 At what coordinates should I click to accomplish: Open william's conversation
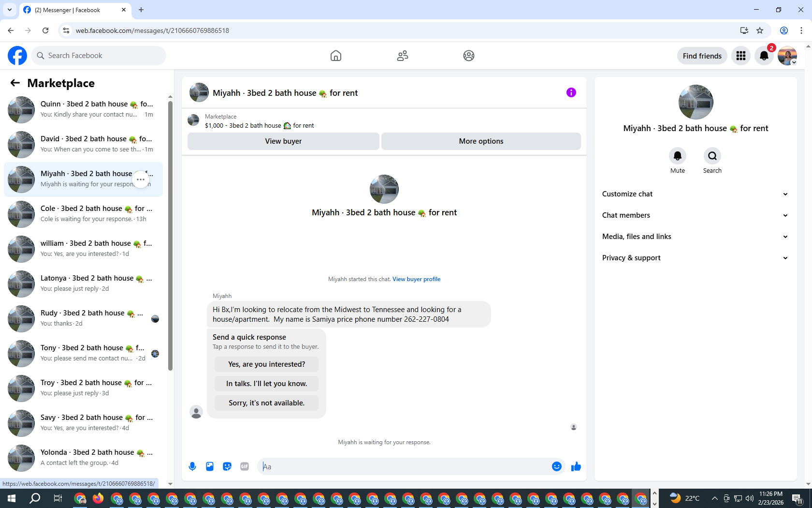tap(83, 249)
